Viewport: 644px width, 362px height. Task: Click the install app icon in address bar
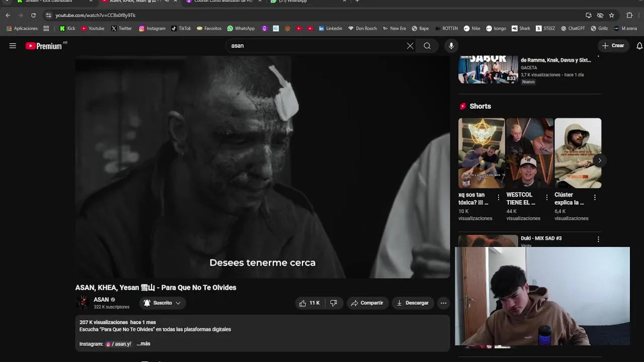589,15
